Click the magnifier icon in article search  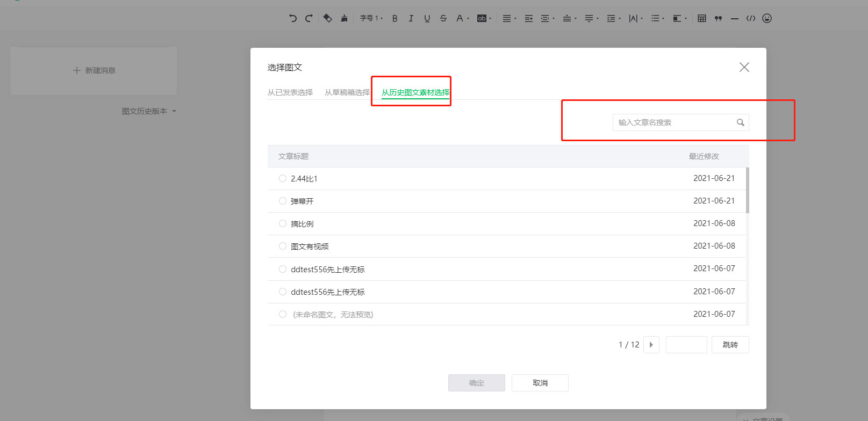point(740,122)
